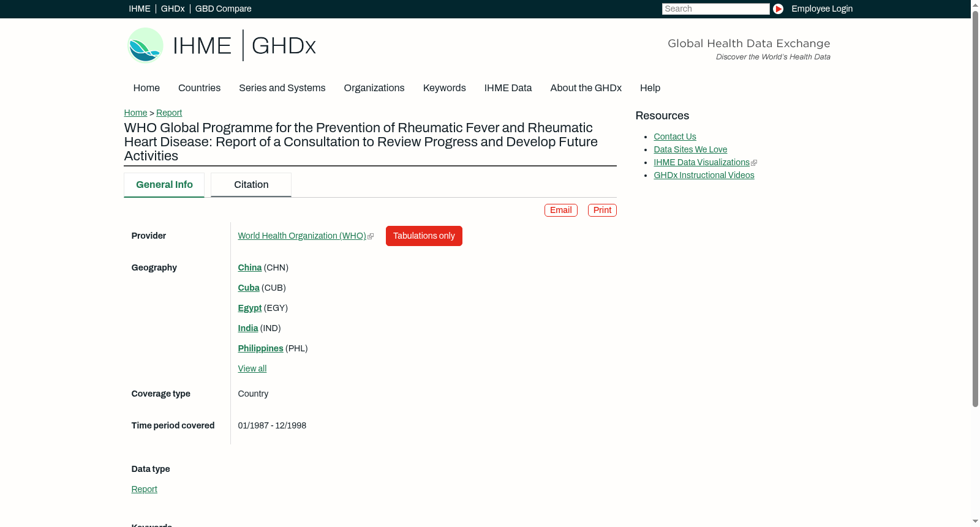Open IHME link in top bar
Image resolution: width=980 pixels, height=527 pixels.
tap(140, 9)
